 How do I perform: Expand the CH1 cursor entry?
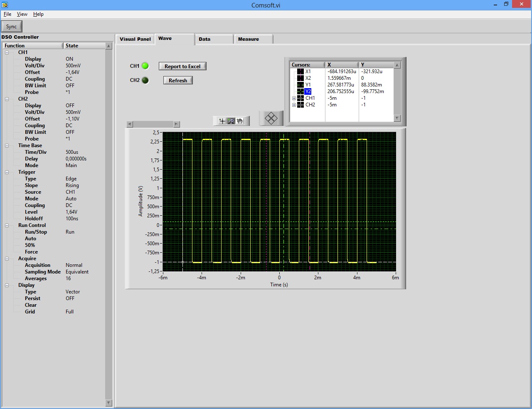(x=294, y=99)
